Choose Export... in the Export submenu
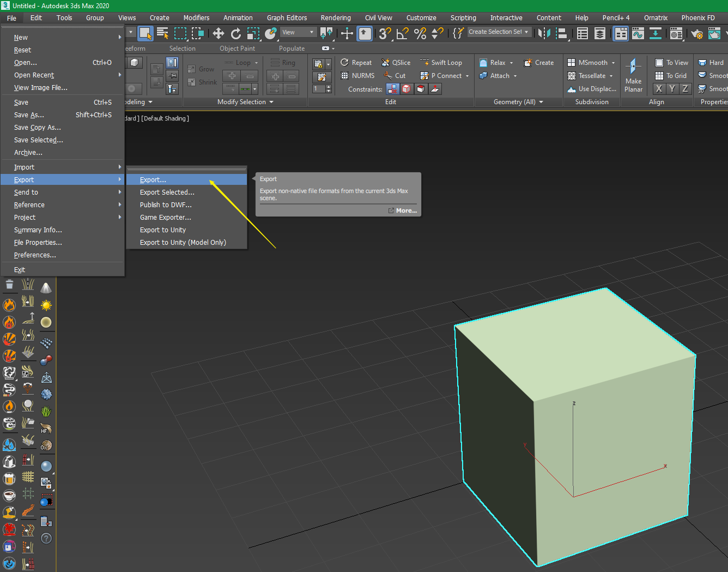The image size is (728, 572). coord(186,179)
